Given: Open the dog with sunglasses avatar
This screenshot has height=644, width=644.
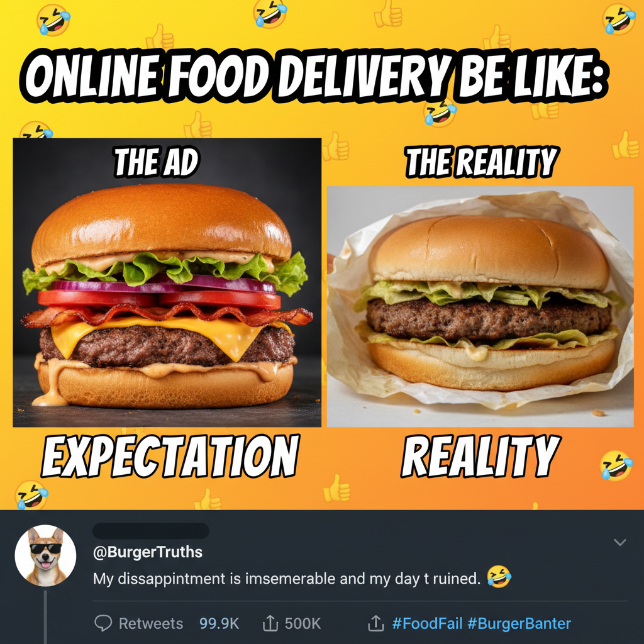Looking at the screenshot, I should 45,555.
